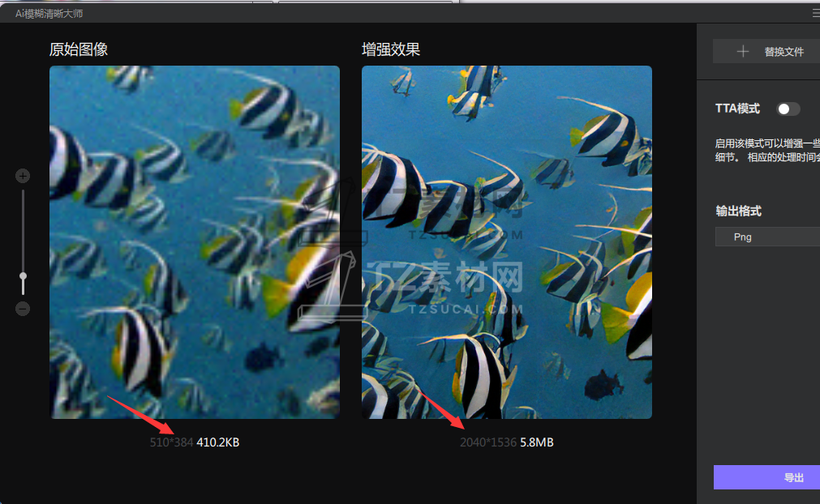Screen dimensions: 820x504
Task: Click the 410.2KB file size text
Action: click(217, 442)
